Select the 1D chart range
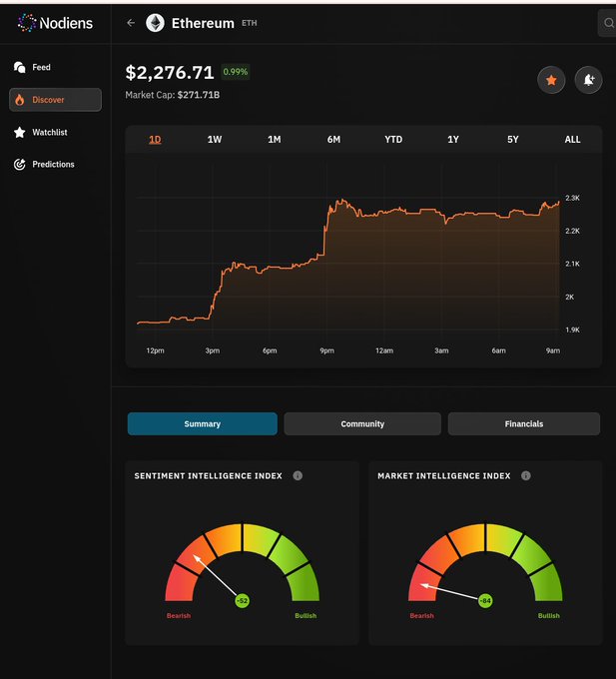616x679 pixels. [x=155, y=140]
